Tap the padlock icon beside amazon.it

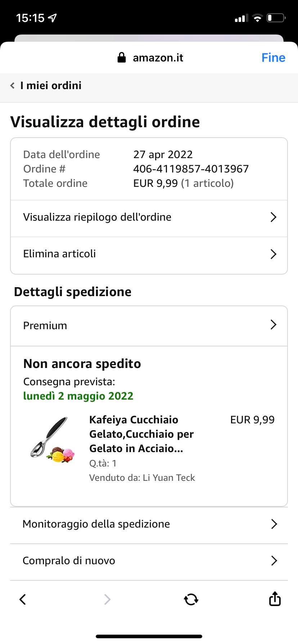pyautogui.click(x=122, y=57)
